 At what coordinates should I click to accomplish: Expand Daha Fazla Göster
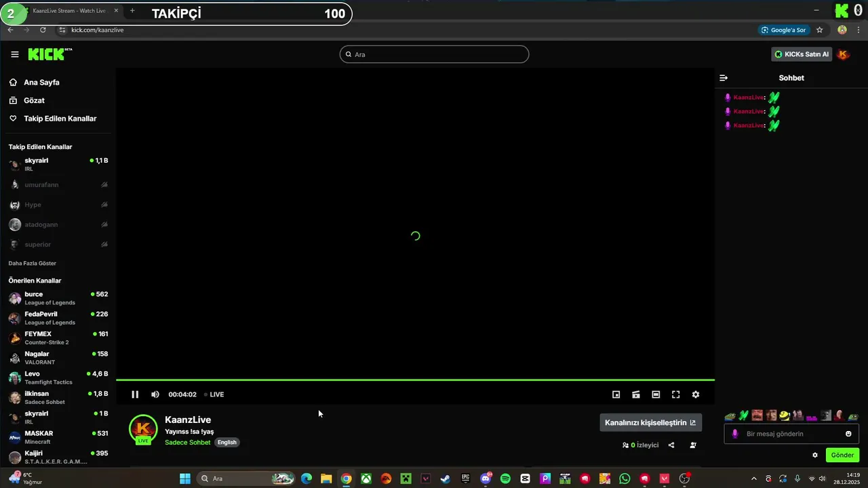pos(33,263)
